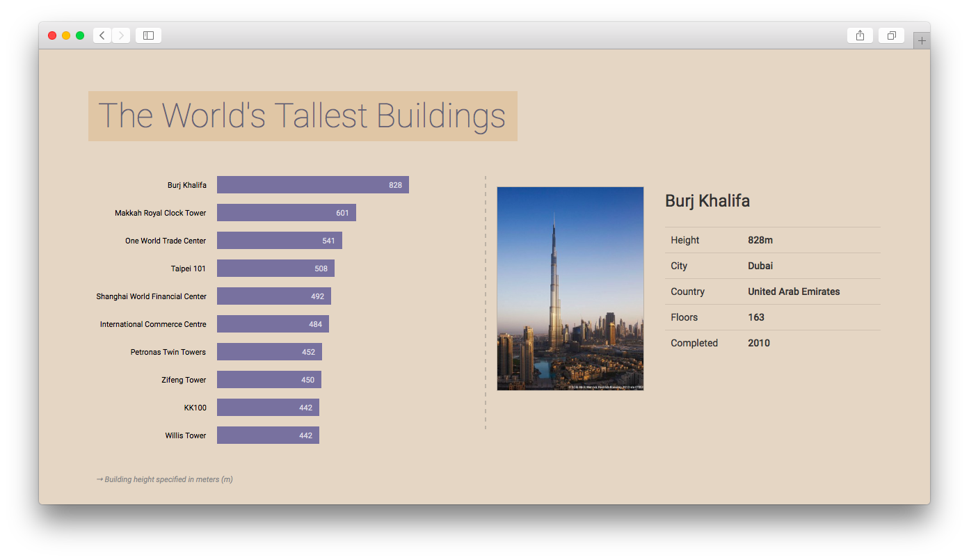Click the 828m height value
The height and width of the screenshot is (560, 969).
click(x=760, y=240)
